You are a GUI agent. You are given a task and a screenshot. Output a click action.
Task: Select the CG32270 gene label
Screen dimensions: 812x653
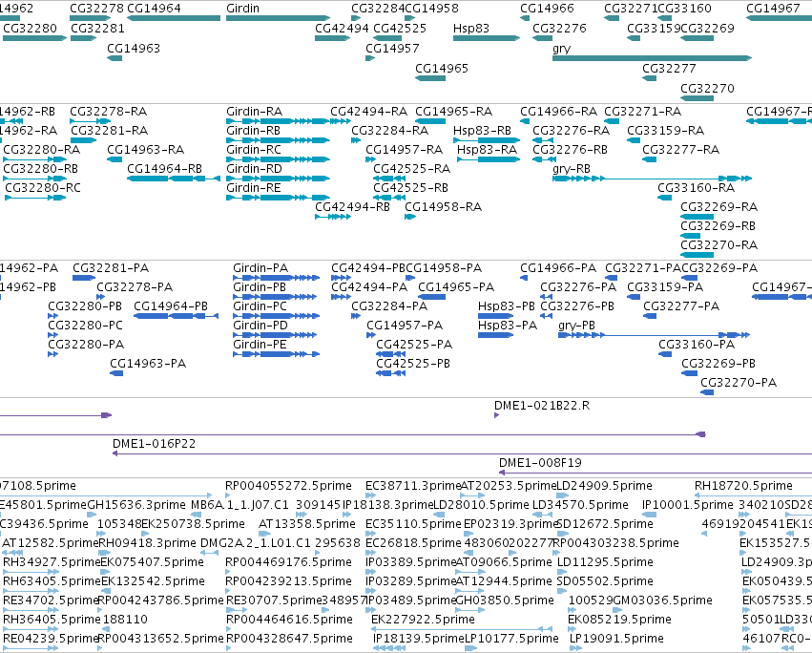[707, 88]
